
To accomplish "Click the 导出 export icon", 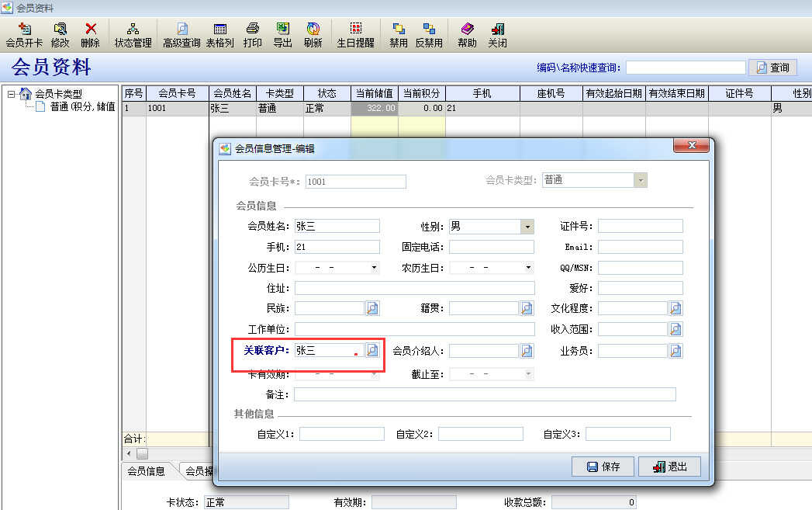I will pos(283,29).
